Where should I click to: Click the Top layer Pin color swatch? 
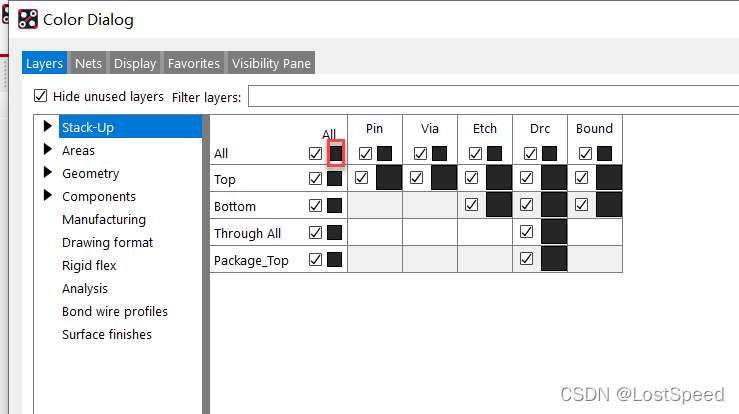[x=388, y=178]
